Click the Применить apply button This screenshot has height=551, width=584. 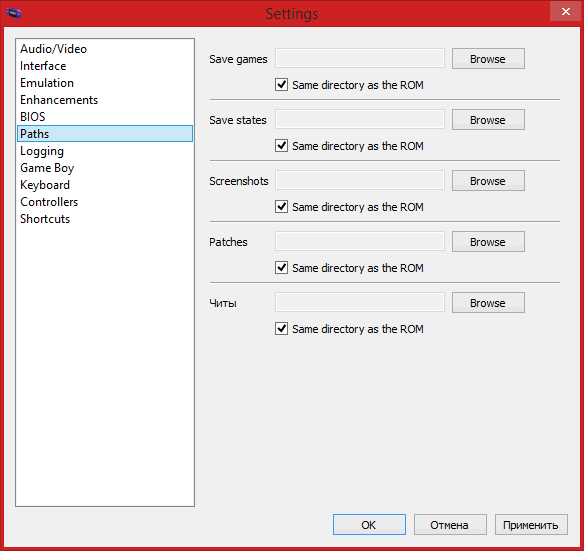point(531,525)
